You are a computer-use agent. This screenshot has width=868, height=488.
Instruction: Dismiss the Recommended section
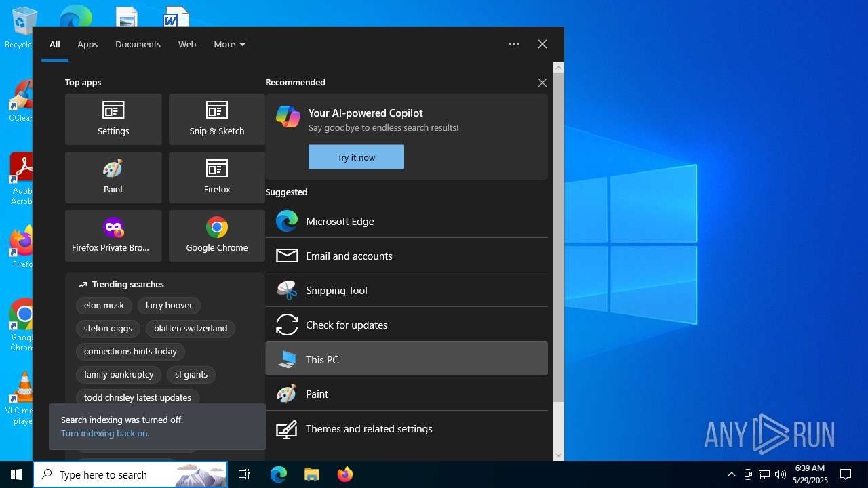542,83
